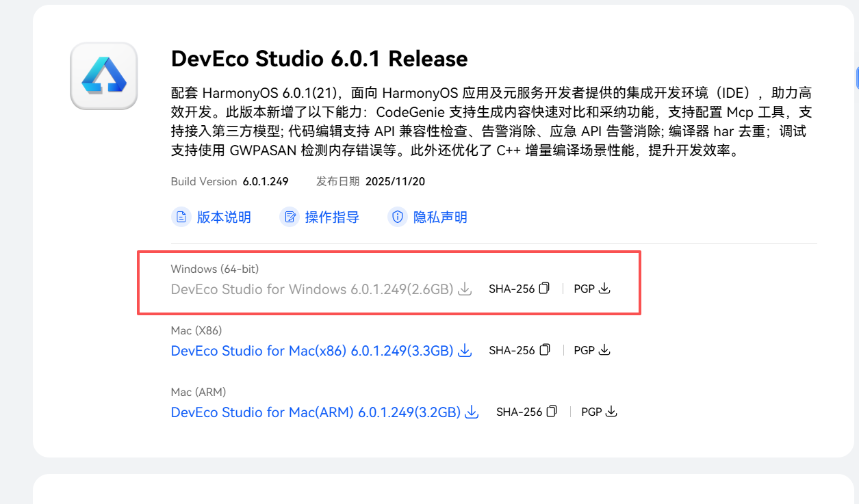Click the 隐私声明 shield icon
859x504 pixels.
point(397,217)
